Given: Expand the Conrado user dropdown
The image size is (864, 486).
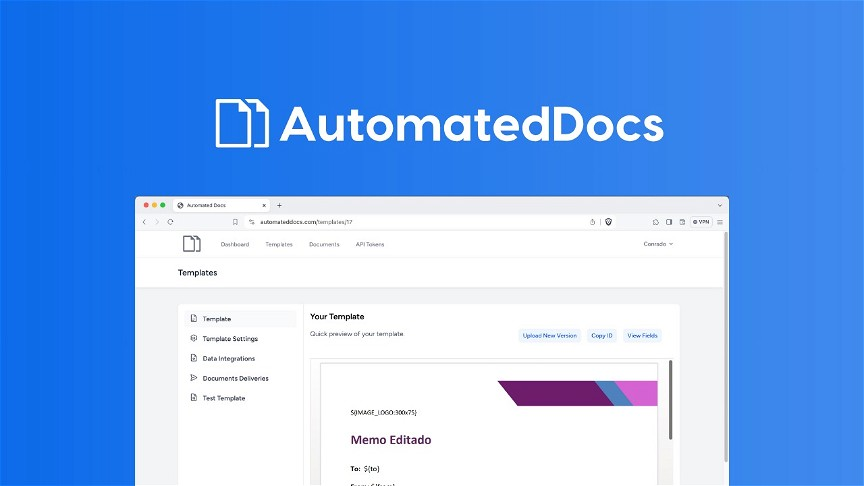Looking at the screenshot, I should click(658, 244).
